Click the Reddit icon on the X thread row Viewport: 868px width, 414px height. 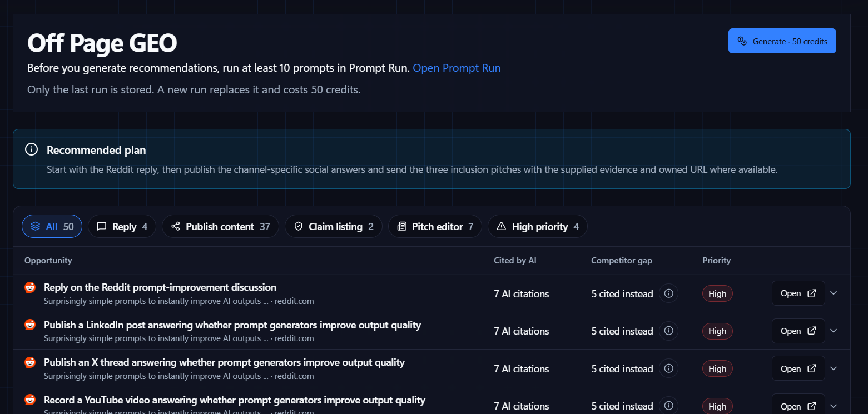(x=30, y=362)
